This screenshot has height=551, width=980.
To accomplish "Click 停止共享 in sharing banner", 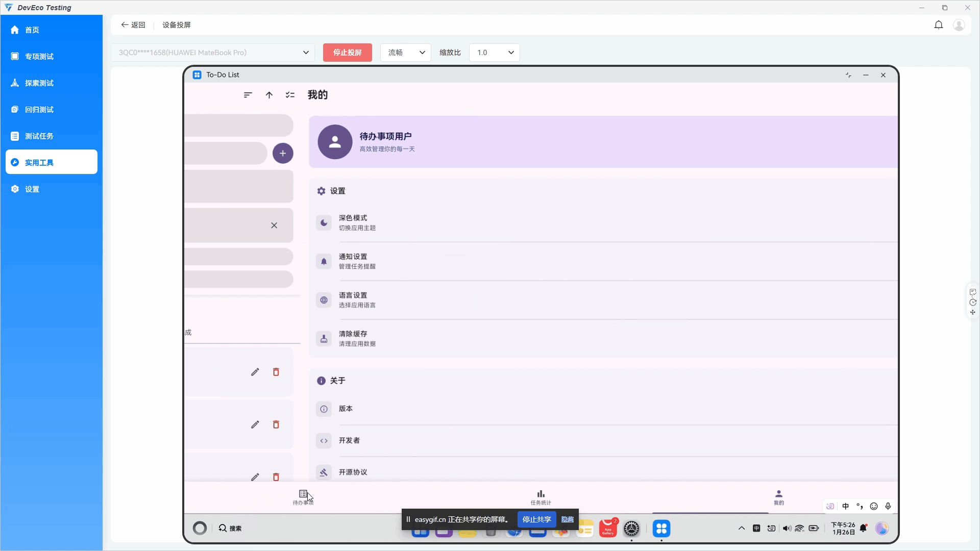I will tap(536, 519).
